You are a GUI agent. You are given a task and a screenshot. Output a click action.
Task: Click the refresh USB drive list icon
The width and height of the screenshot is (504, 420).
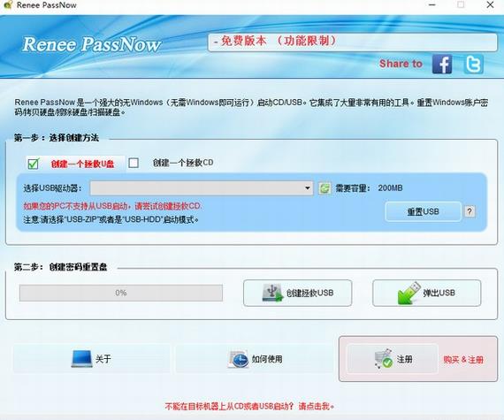pos(325,188)
